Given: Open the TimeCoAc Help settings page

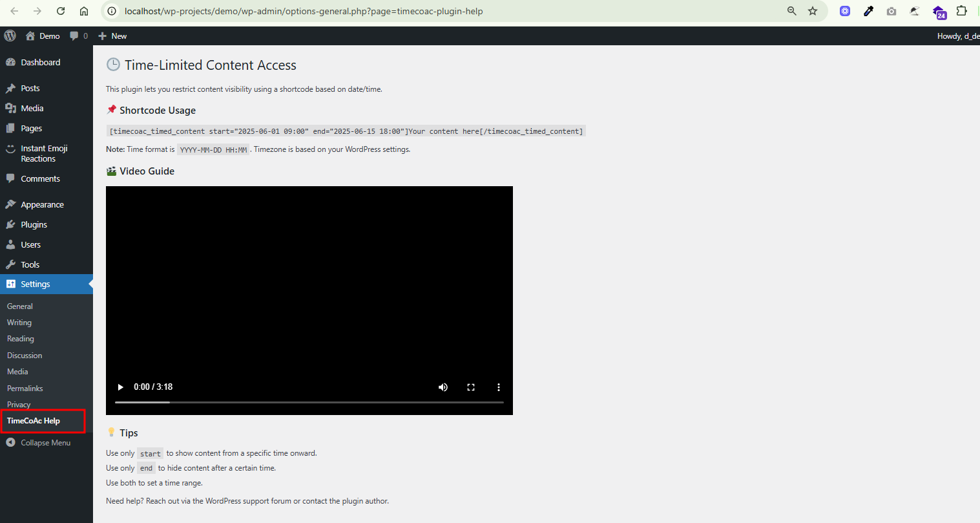Looking at the screenshot, I should coord(34,420).
